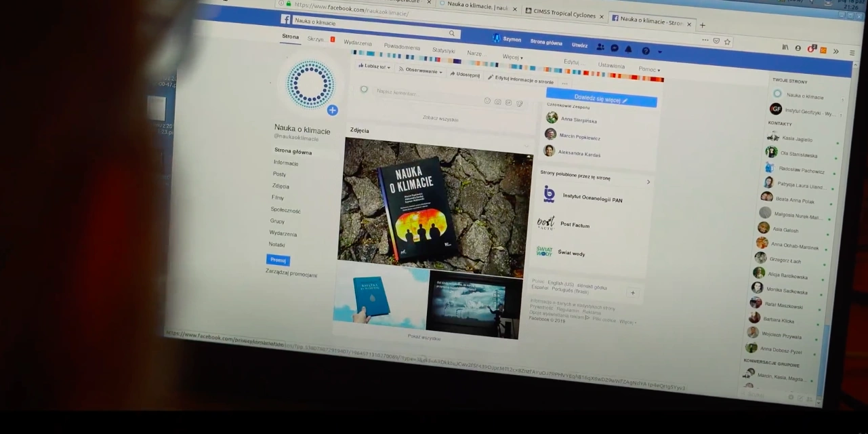Open page actions three-dots in address bar
The width and height of the screenshot is (868, 434).
(x=705, y=40)
